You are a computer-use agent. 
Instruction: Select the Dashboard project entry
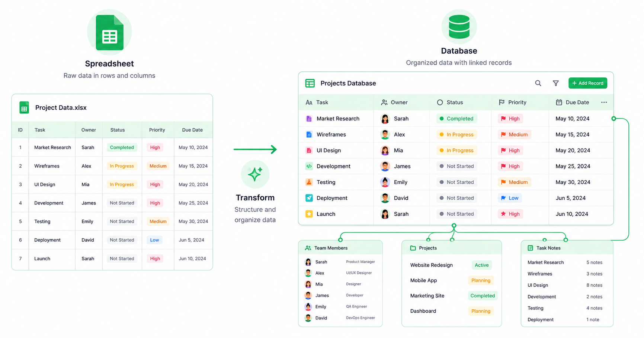(x=423, y=311)
